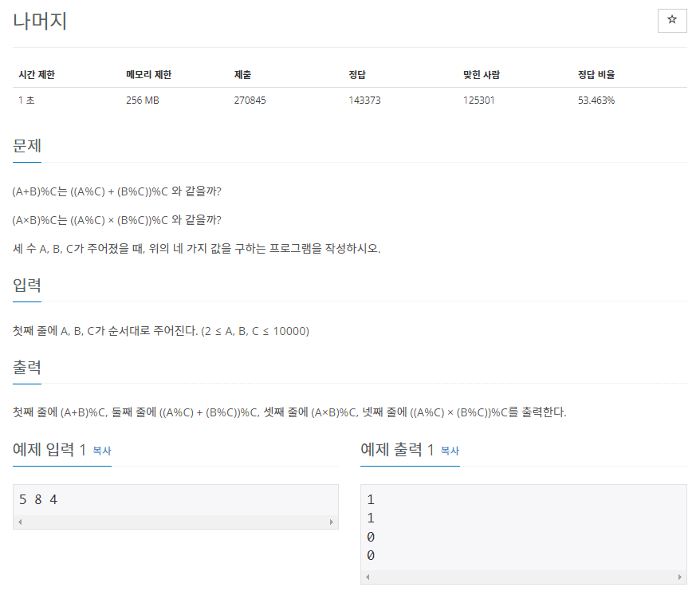Click right arrow of example input scrollbar

[331, 522]
